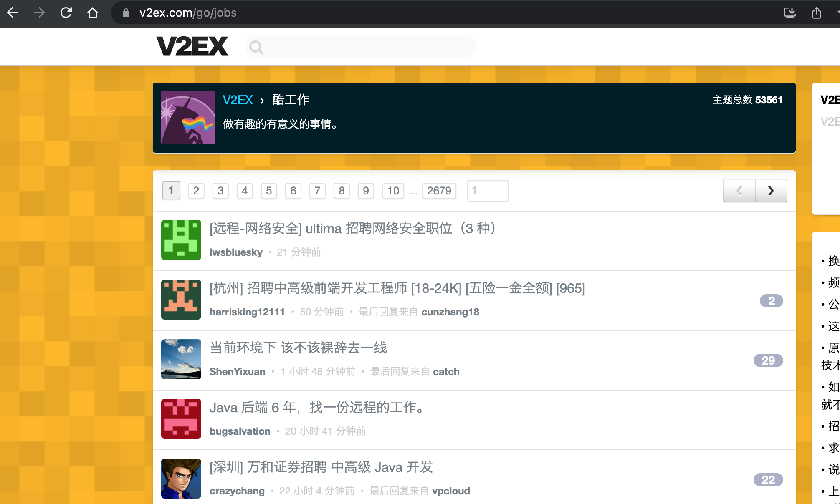Open user profile crazychang
Image resolution: width=840 pixels, height=504 pixels.
(x=237, y=491)
